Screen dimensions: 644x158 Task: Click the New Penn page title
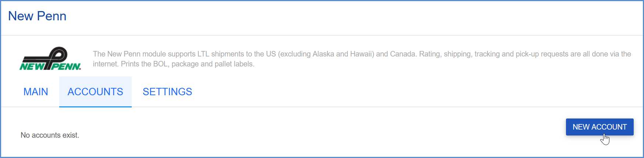(37, 16)
